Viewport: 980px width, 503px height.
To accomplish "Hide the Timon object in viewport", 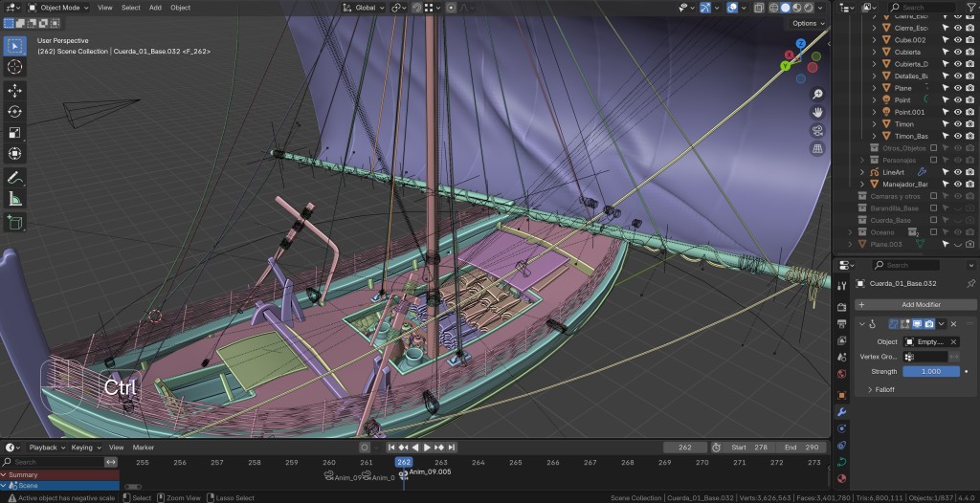I will (957, 124).
